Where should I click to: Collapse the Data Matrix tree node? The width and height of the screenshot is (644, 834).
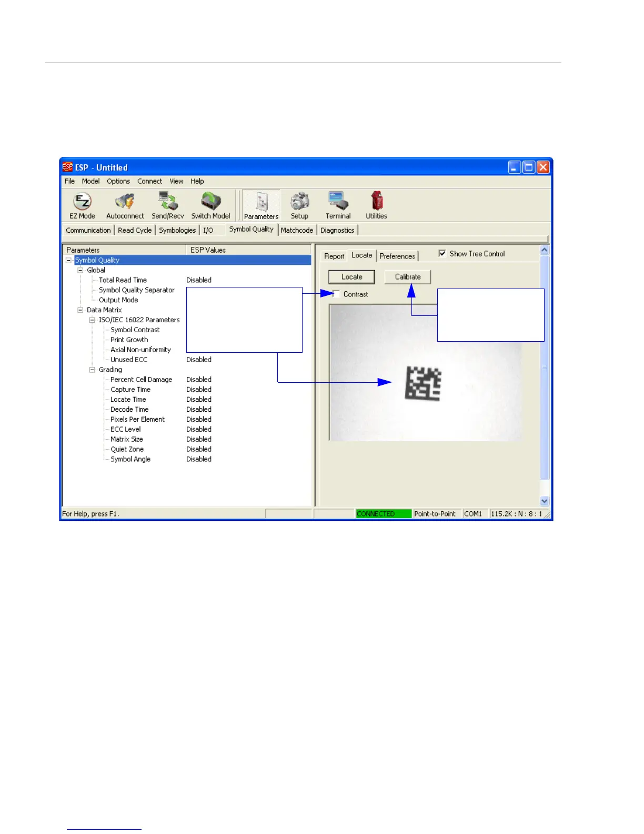pos(80,310)
